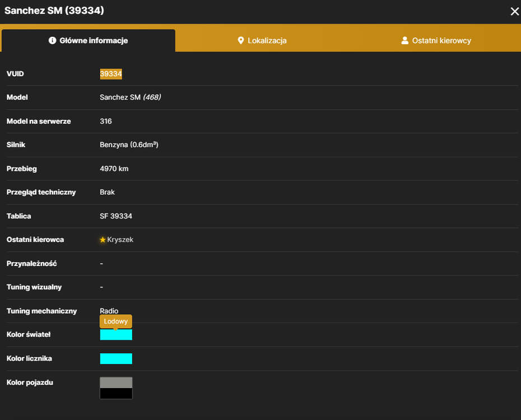Select the highlighted VUID value 39334
521x420 pixels.
pyautogui.click(x=111, y=74)
